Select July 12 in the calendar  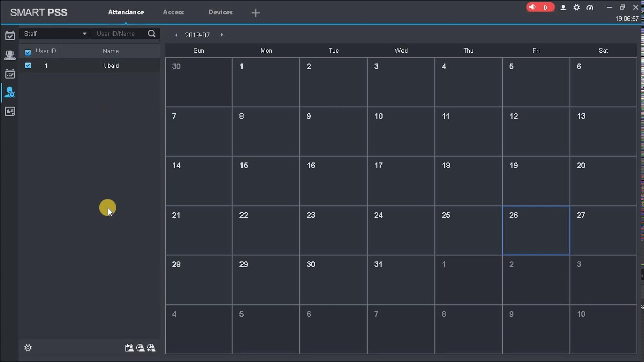point(536,131)
